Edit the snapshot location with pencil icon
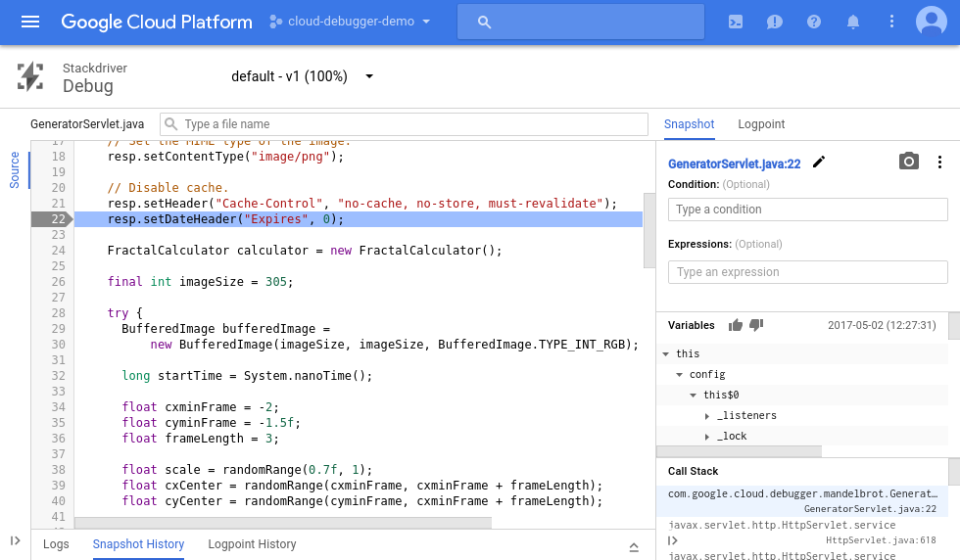This screenshot has width=960, height=560. (x=819, y=163)
